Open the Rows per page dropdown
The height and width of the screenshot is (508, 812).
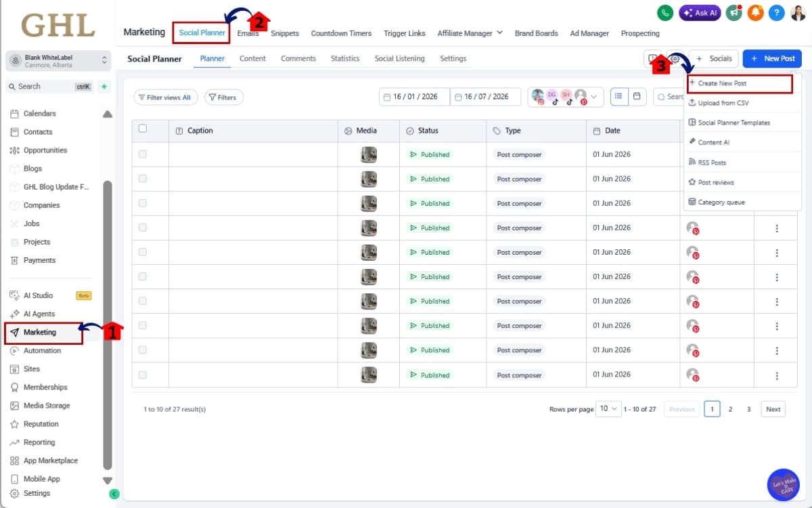coord(610,409)
